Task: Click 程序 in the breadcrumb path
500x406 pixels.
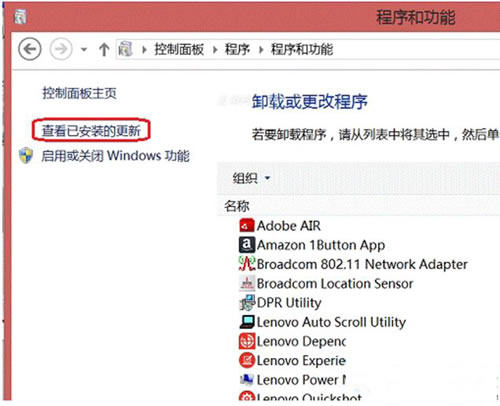Action: (x=237, y=49)
